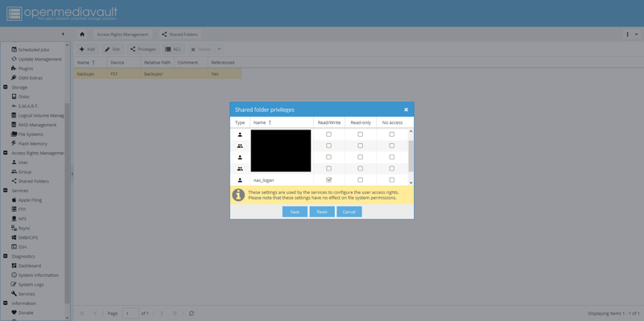Collapse Access Rights Management tree section
This screenshot has height=321, width=644.
tap(6, 153)
